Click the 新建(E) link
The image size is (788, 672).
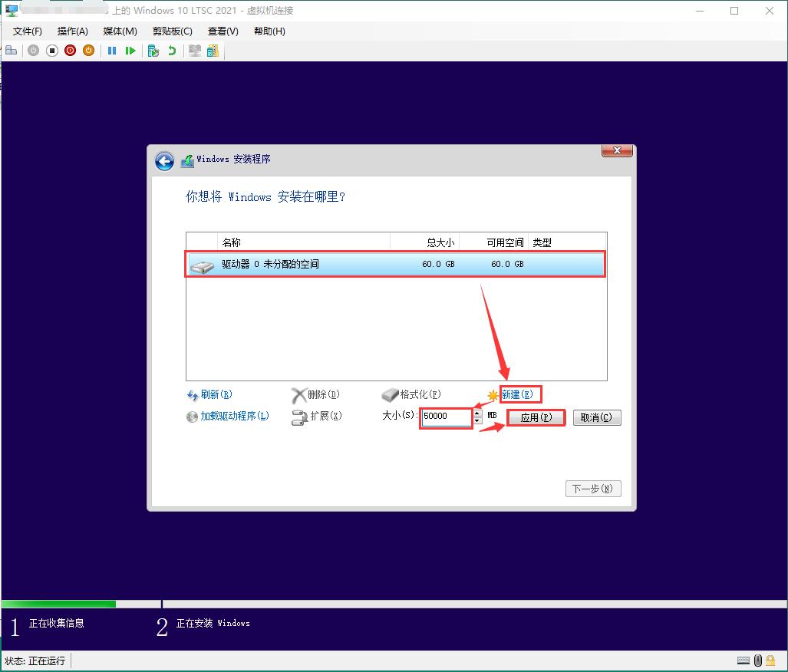point(517,394)
